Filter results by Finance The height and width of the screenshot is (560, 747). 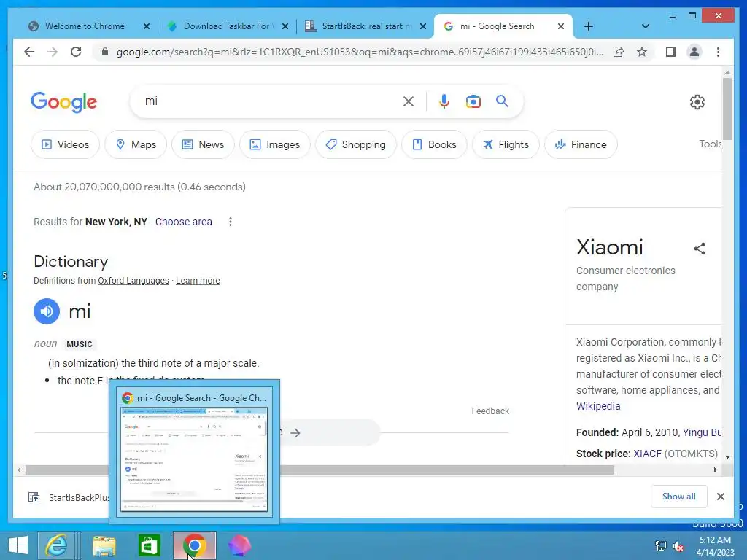[x=581, y=144]
